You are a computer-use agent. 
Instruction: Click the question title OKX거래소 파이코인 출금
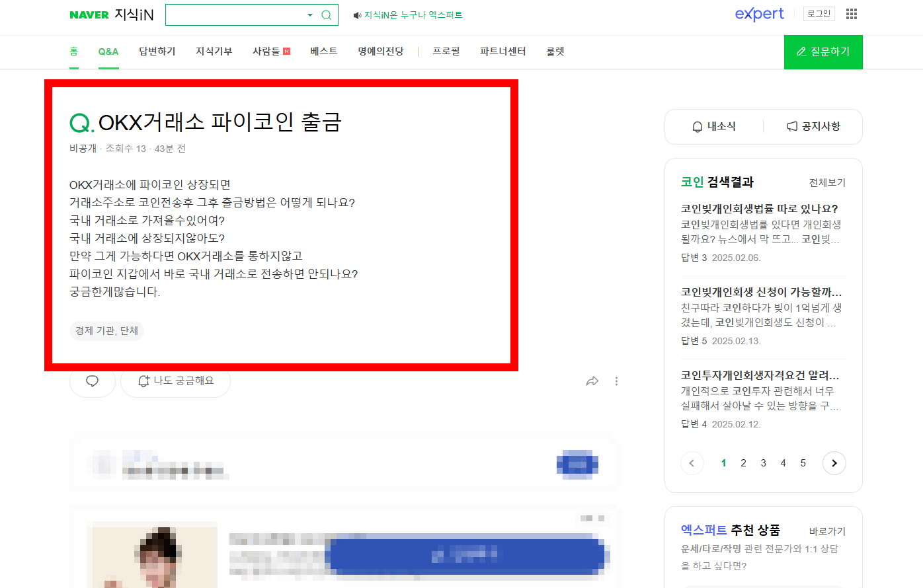click(x=220, y=122)
